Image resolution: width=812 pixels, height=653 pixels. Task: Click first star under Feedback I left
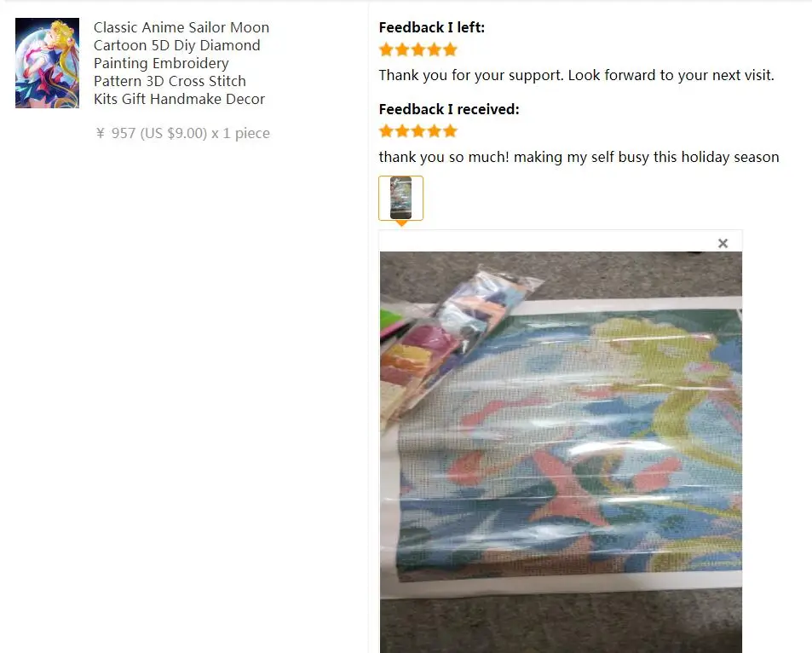386,49
